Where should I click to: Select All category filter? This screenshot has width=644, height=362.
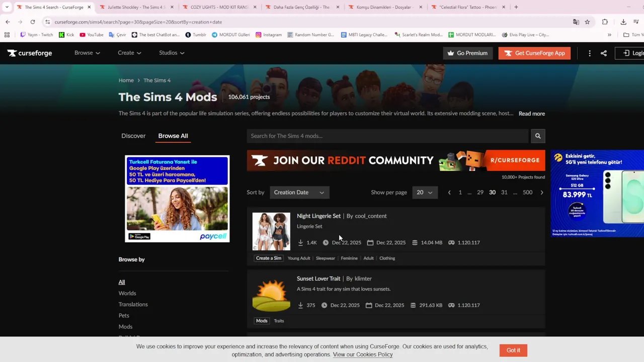122,282
